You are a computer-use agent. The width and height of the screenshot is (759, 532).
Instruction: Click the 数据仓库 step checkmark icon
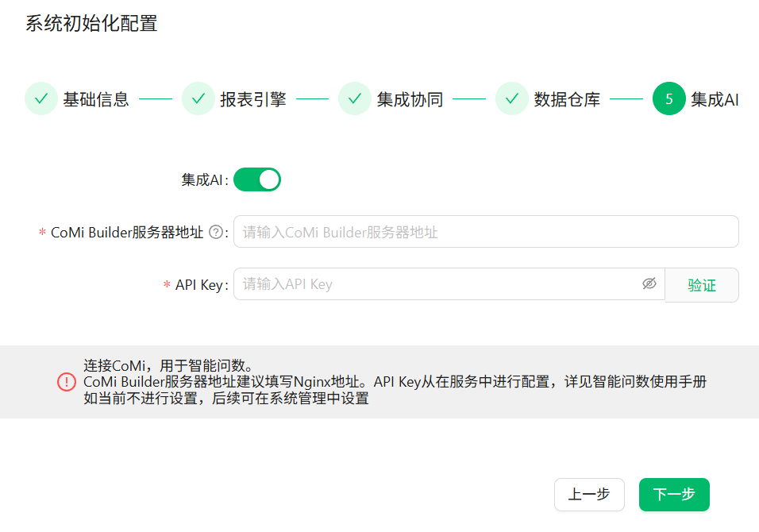tap(511, 99)
